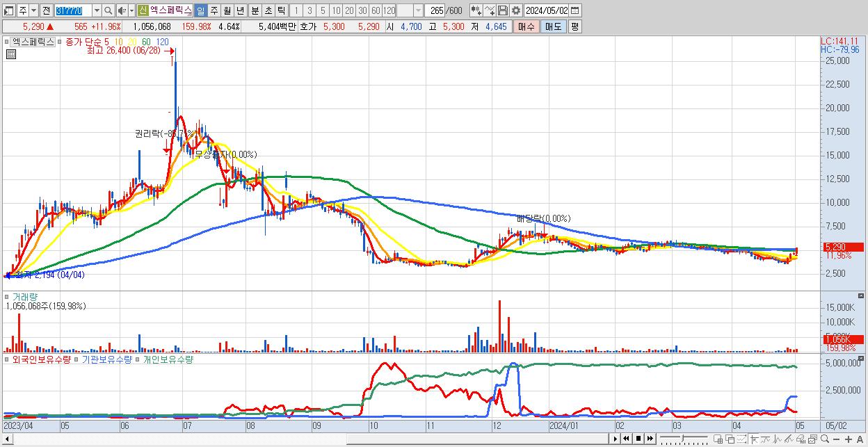Zoom in with the plus icon
This screenshot has height=447, width=868.
pyautogui.click(x=849, y=439)
